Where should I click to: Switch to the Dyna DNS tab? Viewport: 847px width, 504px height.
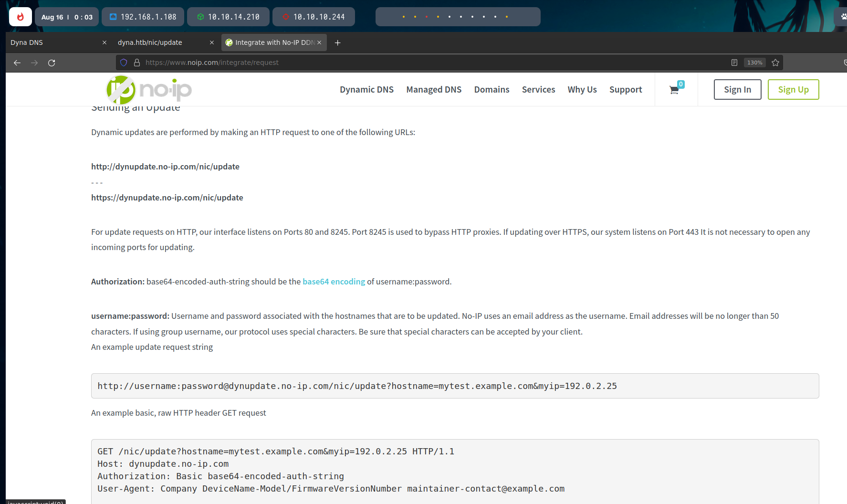click(52, 42)
